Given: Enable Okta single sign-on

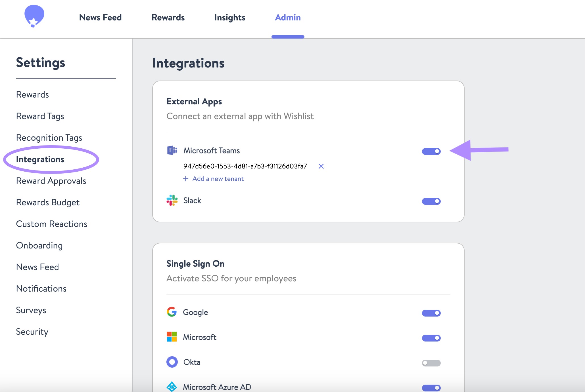Looking at the screenshot, I should pos(431,363).
